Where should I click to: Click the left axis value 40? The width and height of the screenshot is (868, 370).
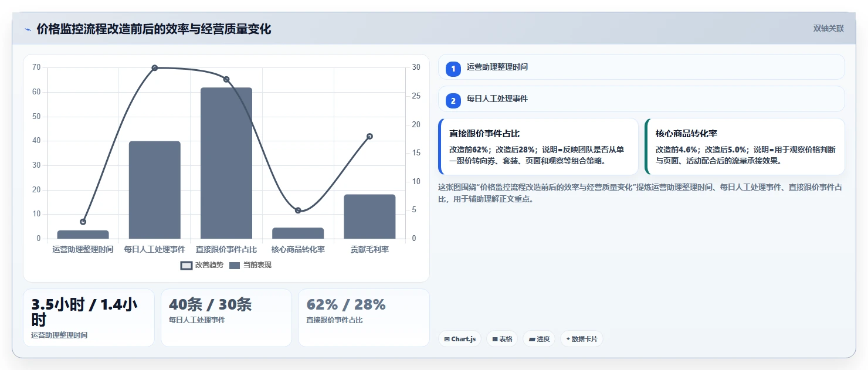click(x=36, y=141)
